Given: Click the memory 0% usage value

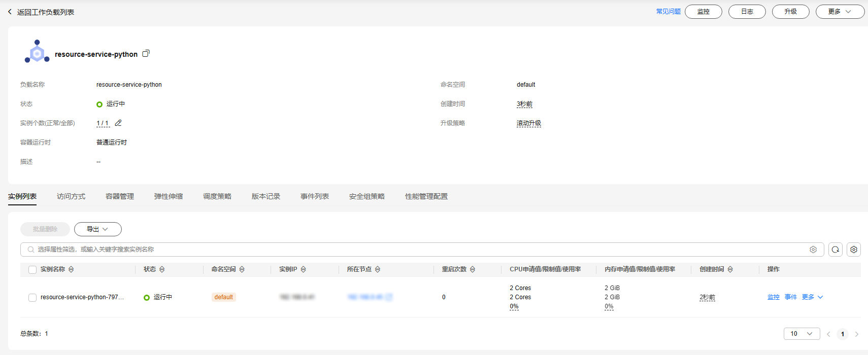Looking at the screenshot, I should [609, 306].
